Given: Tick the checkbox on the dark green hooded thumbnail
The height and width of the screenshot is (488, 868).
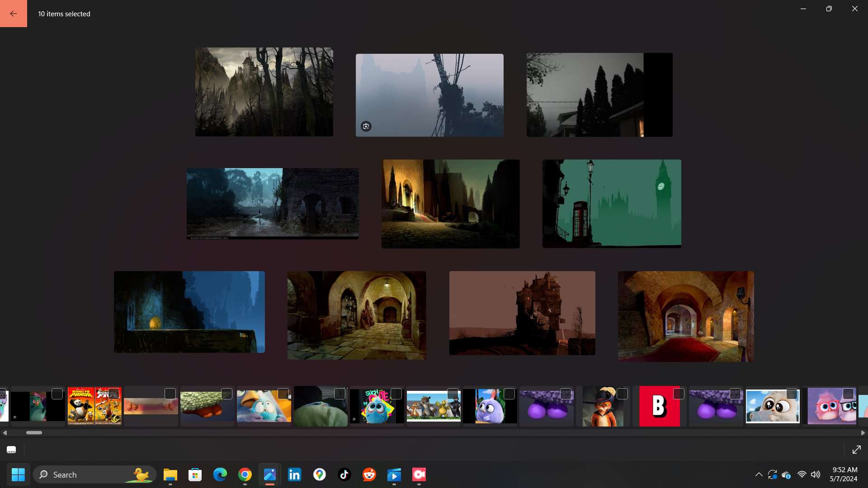Looking at the screenshot, I should click(x=340, y=394).
